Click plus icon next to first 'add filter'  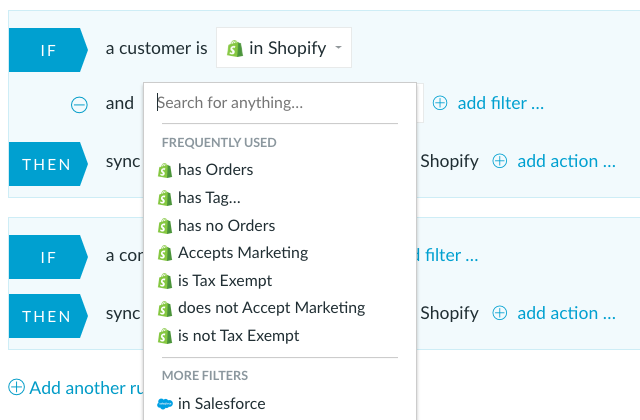(440, 103)
